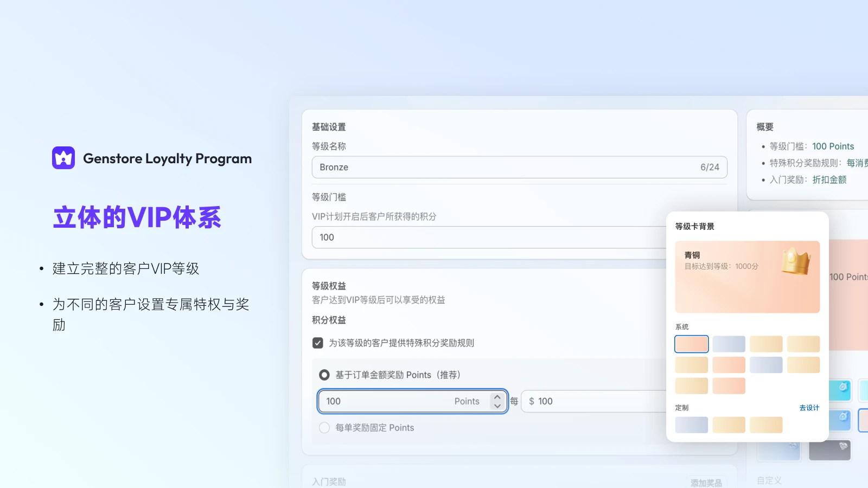Click the 青铜 level card preview
This screenshot has width=868, height=488.
[x=747, y=277]
